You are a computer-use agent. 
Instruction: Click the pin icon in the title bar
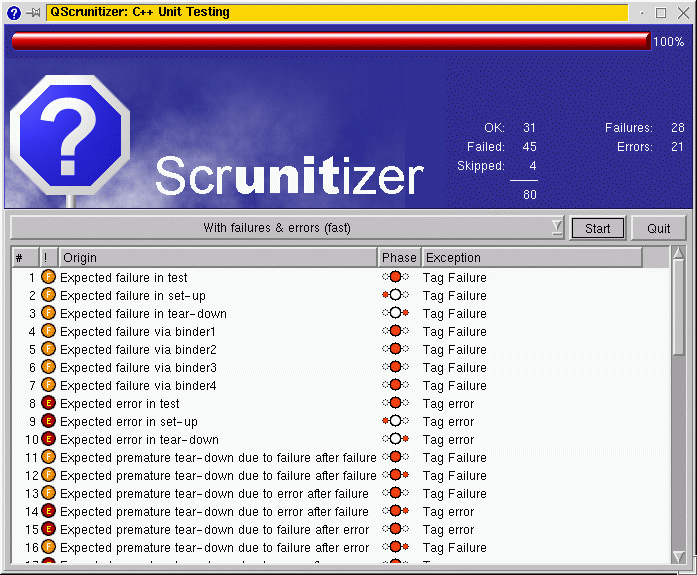(x=33, y=13)
